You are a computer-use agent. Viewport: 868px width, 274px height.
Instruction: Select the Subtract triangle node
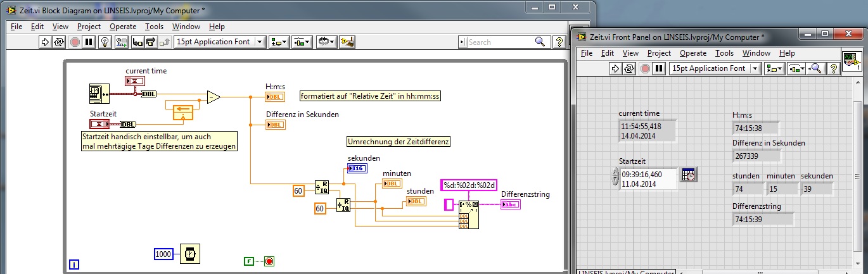(x=214, y=97)
